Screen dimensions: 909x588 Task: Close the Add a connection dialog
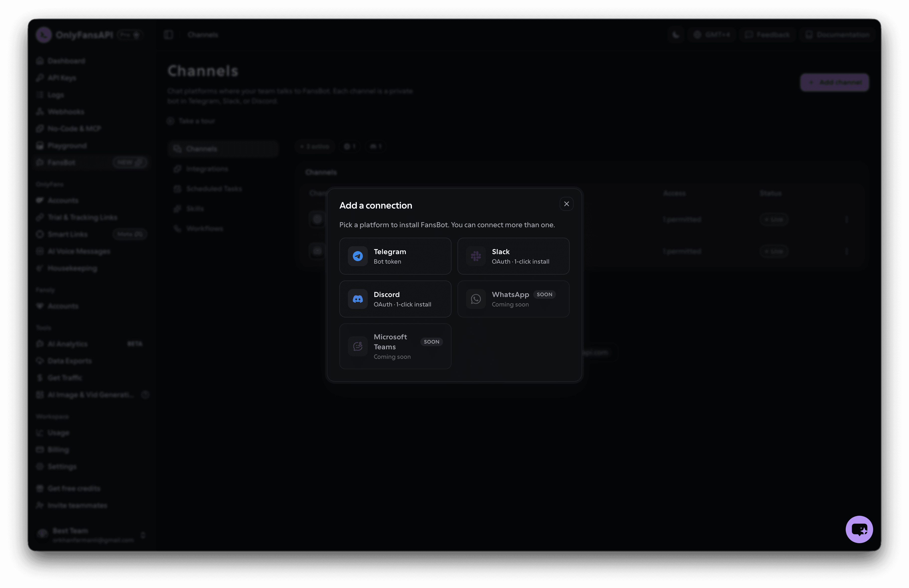[x=566, y=204]
